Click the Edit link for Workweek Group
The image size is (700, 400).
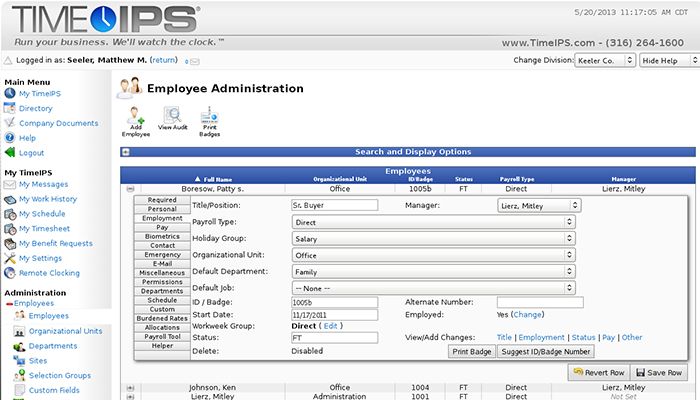[x=331, y=326]
